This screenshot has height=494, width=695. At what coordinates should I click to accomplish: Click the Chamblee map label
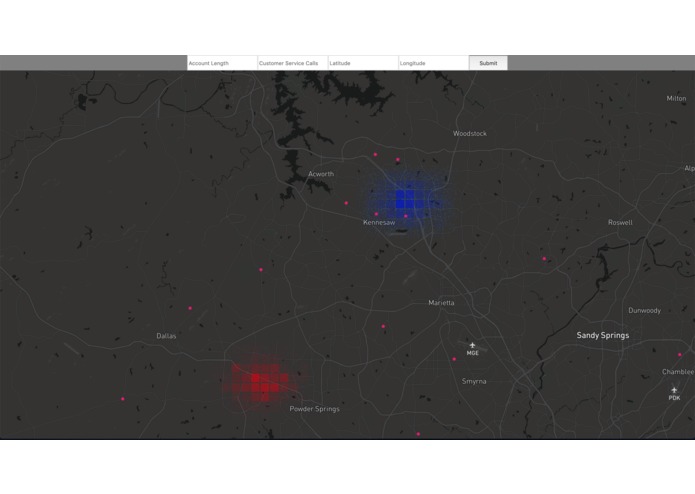point(678,372)
